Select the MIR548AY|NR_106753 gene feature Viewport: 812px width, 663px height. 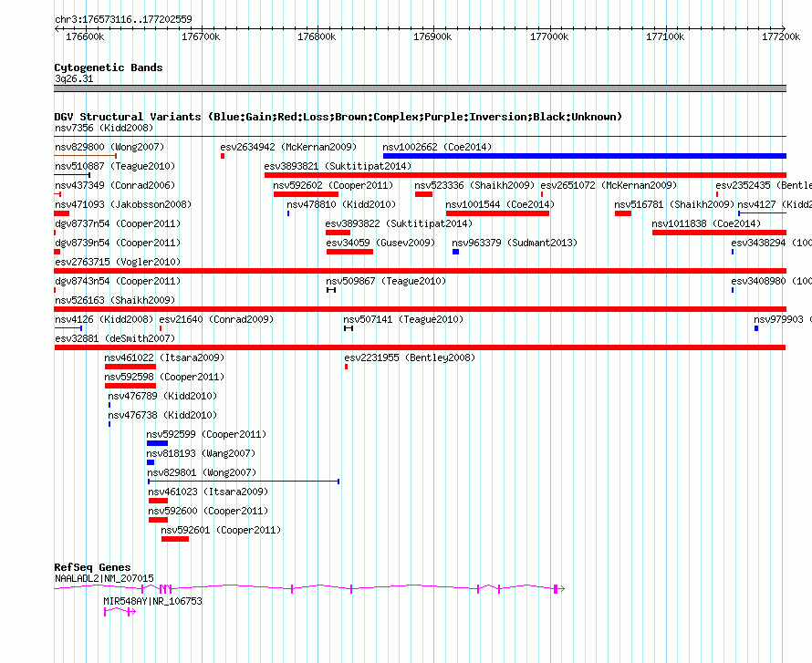pyautogui.click(x=120, y=612)
